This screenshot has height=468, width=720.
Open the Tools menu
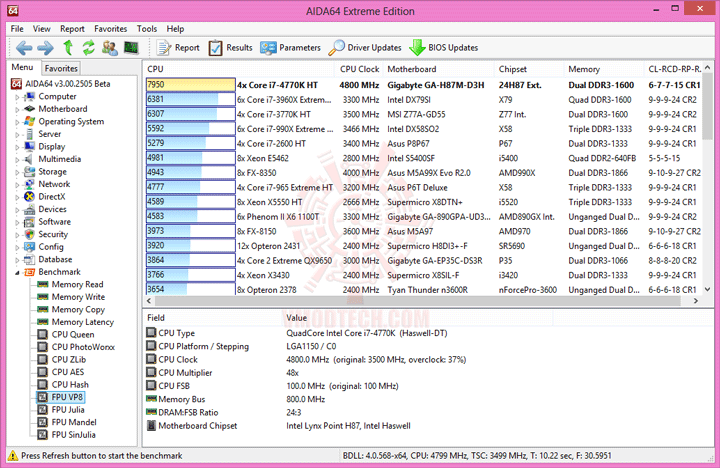(x=147, y=28)
